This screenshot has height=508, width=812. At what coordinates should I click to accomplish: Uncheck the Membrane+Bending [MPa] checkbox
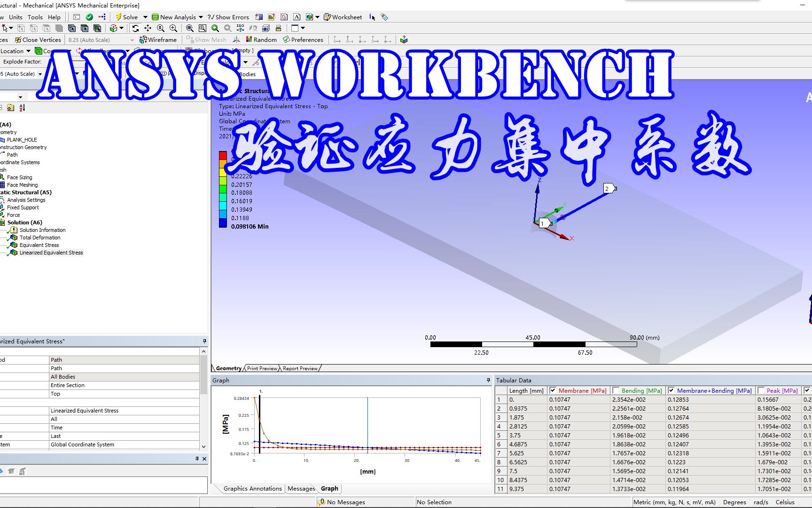coord(671,390)
